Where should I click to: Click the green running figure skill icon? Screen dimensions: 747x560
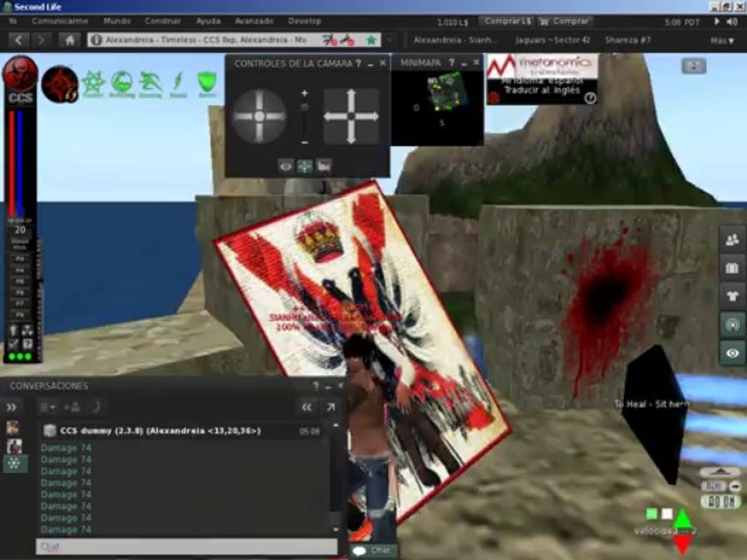click(x=150, y=84)
